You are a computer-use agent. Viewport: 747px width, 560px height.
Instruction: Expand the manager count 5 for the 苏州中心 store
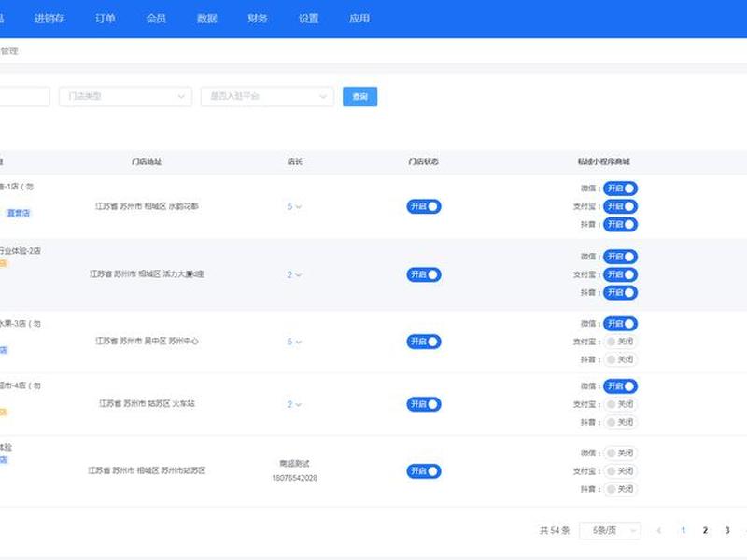coord(294,342)
